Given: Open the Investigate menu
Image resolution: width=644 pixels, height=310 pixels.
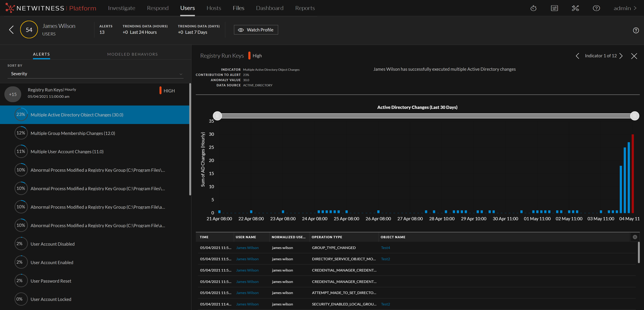Looking at the screenshot, I should click(x=121, y=8).
